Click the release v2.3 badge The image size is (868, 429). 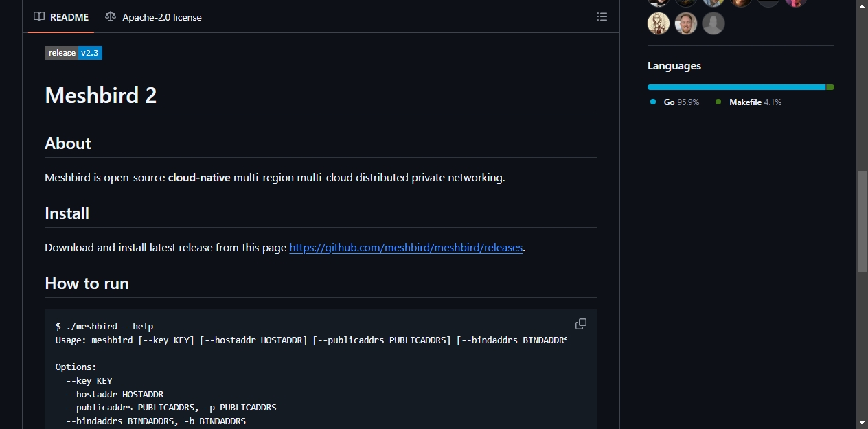[73, 53]
